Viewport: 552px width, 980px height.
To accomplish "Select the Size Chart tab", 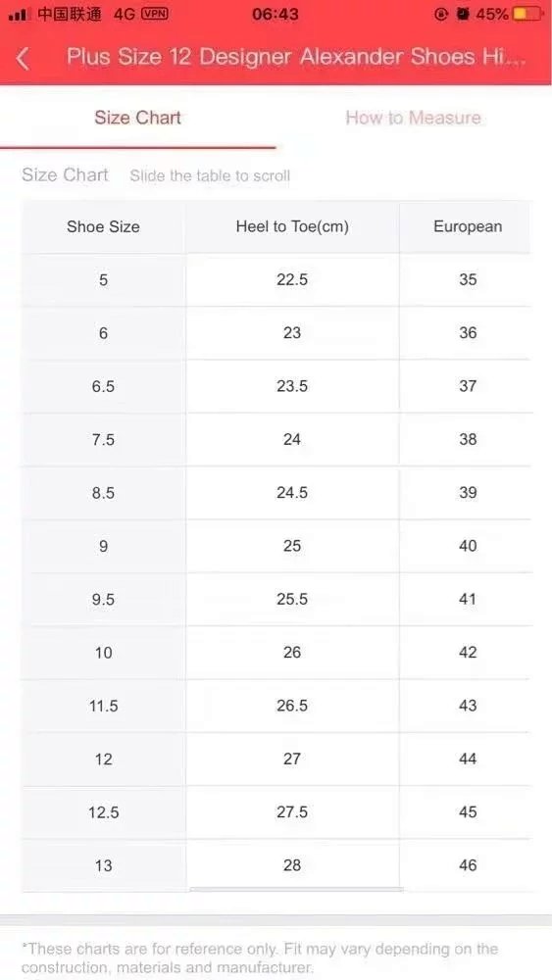I will (x=137, y=118).
